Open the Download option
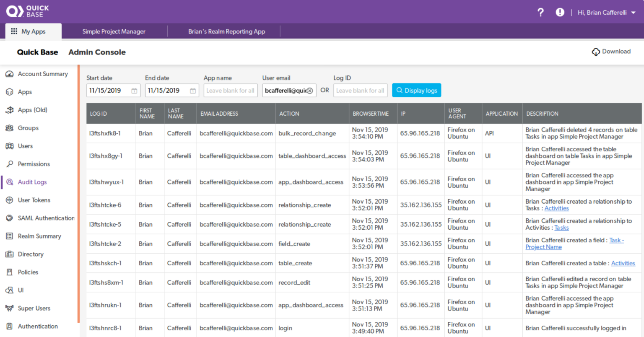 coord(611,51)
